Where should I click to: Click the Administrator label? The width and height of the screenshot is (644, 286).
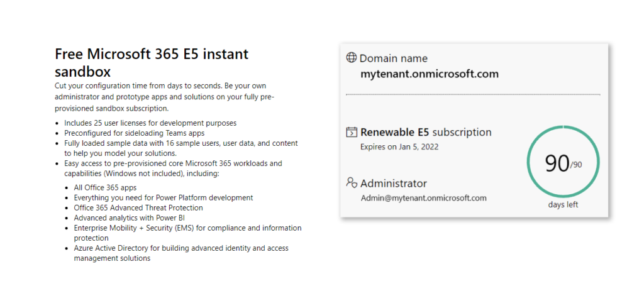394,183
